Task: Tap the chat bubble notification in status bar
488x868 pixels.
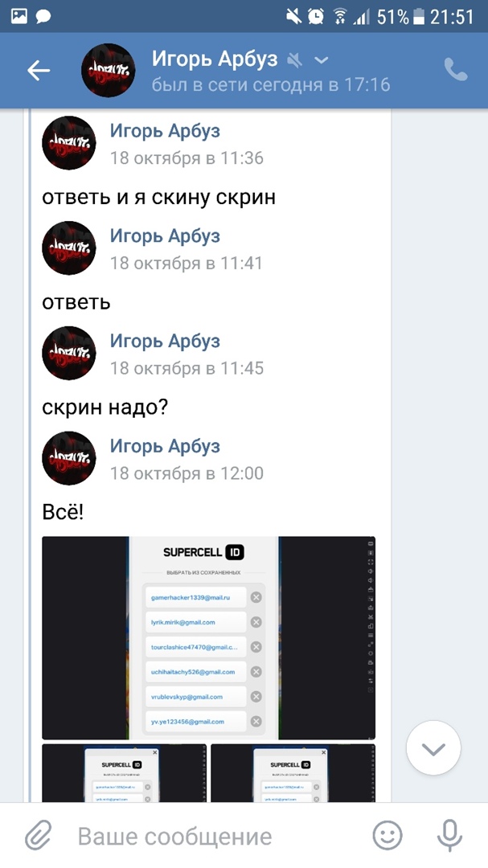Action: (x=43, y=17)
